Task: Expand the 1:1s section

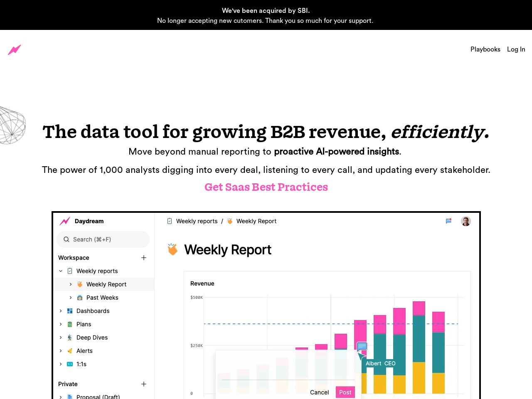Action: click(61, 364)
